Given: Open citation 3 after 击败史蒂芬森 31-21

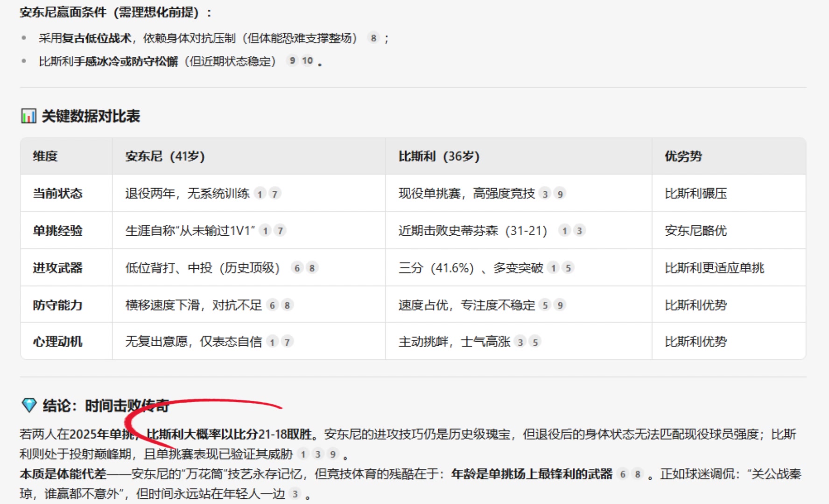Looking at the screenshot, I should coord(579,231).
